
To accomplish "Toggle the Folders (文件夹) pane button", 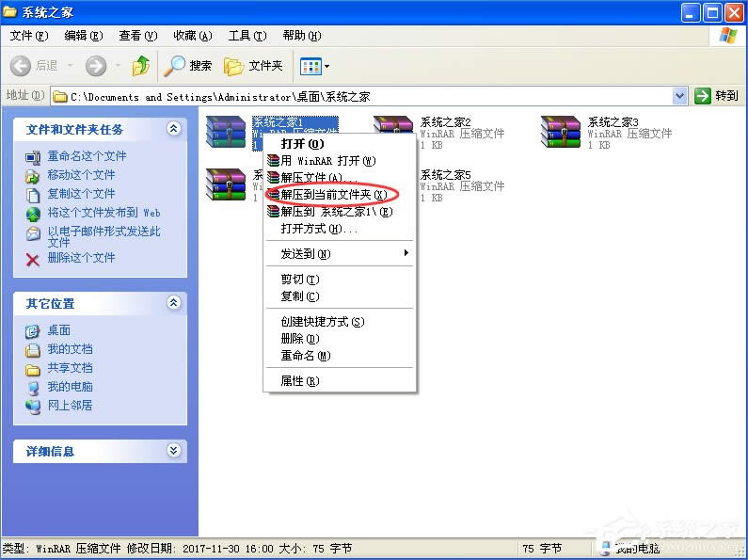I will [x=254, y=66].
